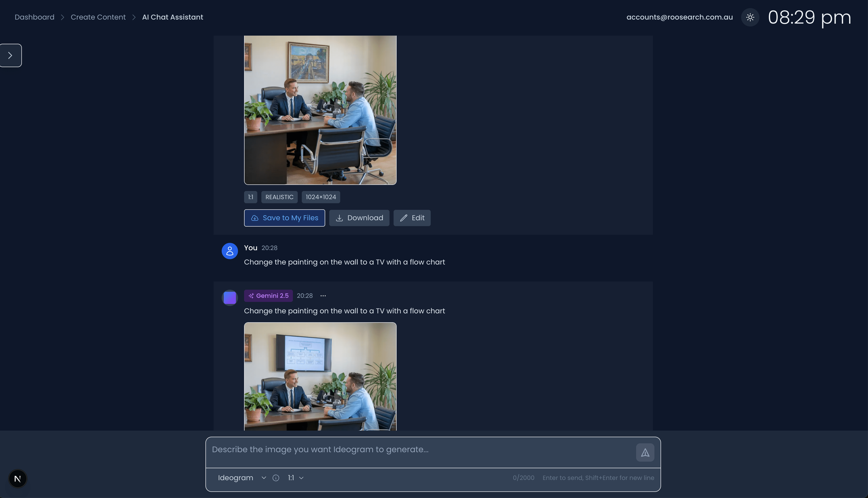
Task: Click the model info icon
Action: [276, 478]
